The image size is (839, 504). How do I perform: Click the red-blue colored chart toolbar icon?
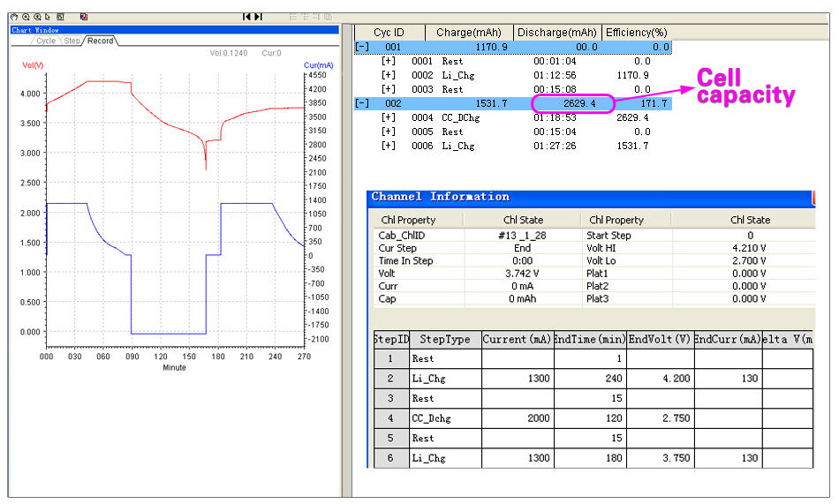(x=84, y=17)
